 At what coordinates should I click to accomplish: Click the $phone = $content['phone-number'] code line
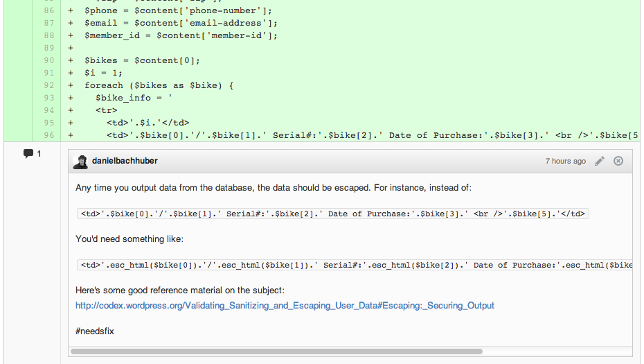click(178, 10)
